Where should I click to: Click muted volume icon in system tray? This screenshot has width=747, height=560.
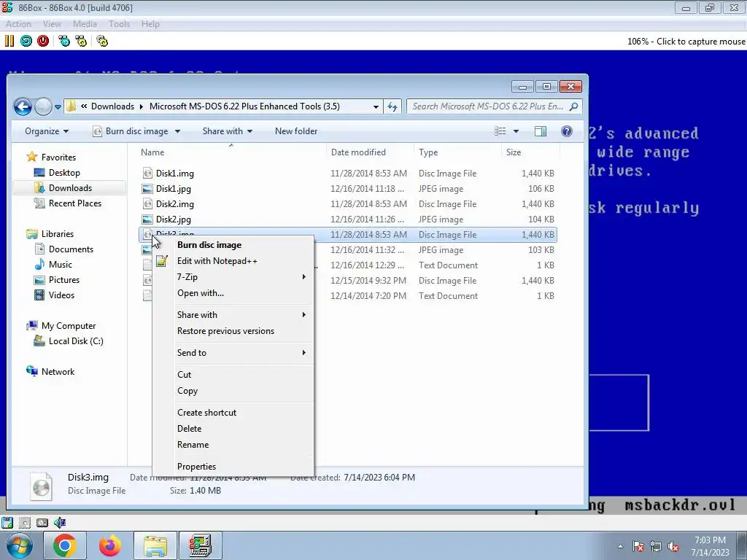coord(673,546)
